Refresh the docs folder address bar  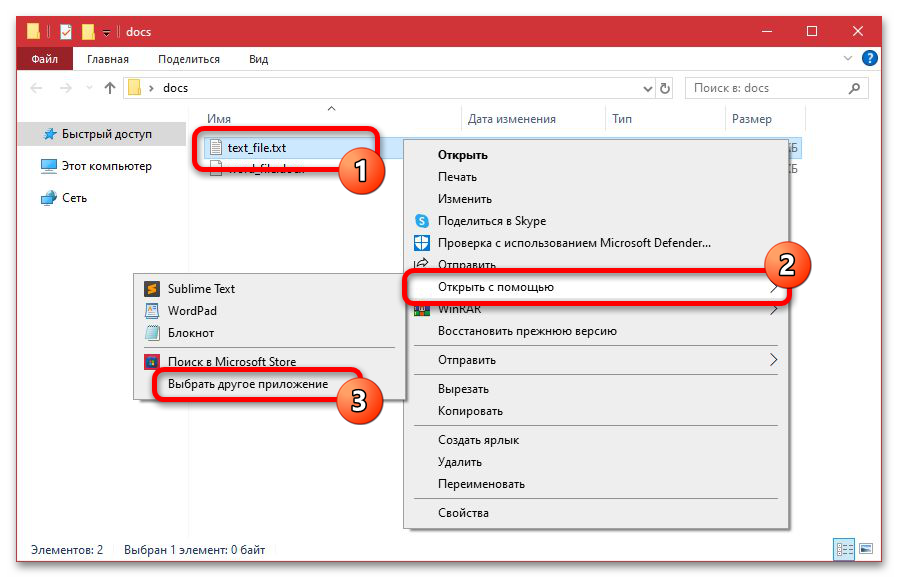click(x=663, y=89)
